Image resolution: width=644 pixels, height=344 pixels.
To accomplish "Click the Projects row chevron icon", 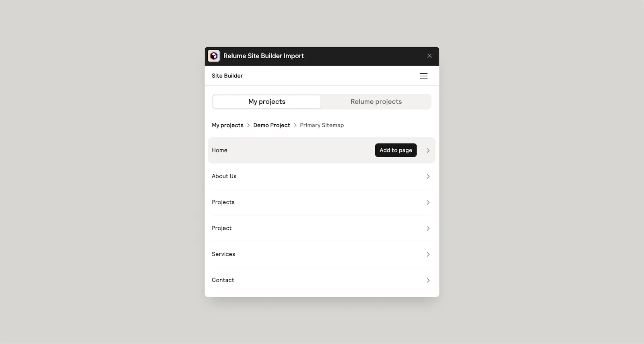I will 428,202.
